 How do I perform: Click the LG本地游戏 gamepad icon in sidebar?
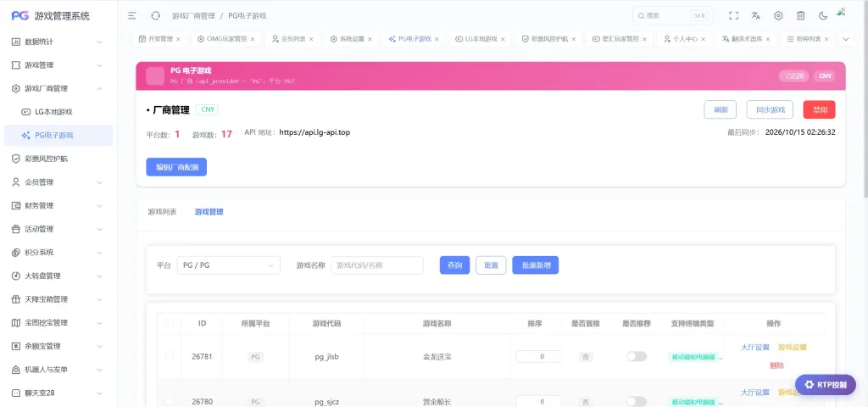point(25,112)
